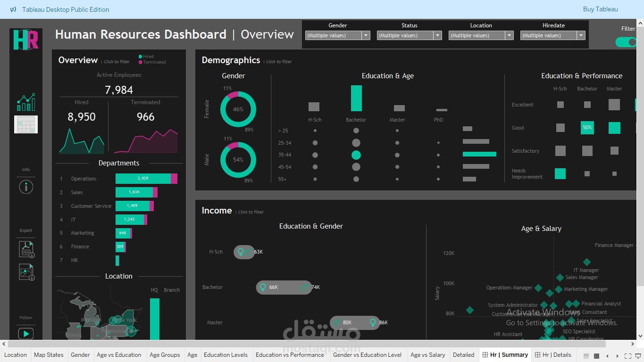Switch to the Location sheet tab
The width and height of the screenshot is (644, 362).
(x=16, y=355)
